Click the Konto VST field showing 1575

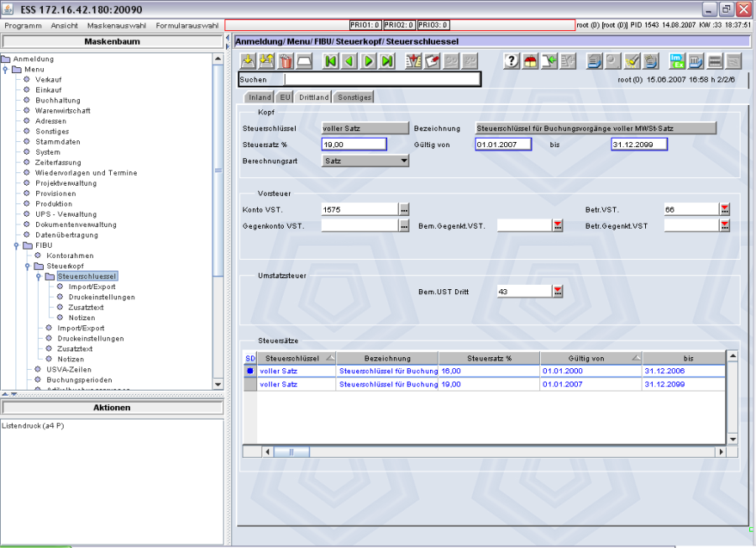click(x=360, y=209)
